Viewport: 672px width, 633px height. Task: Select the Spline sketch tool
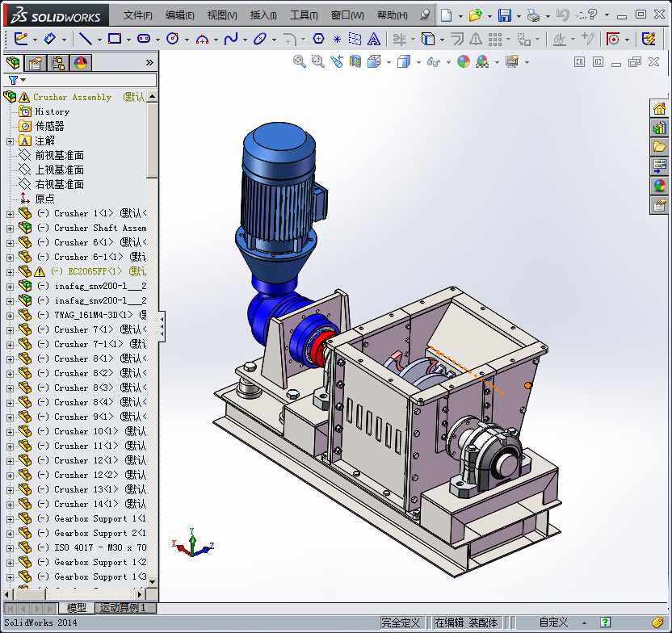[231, 39]
